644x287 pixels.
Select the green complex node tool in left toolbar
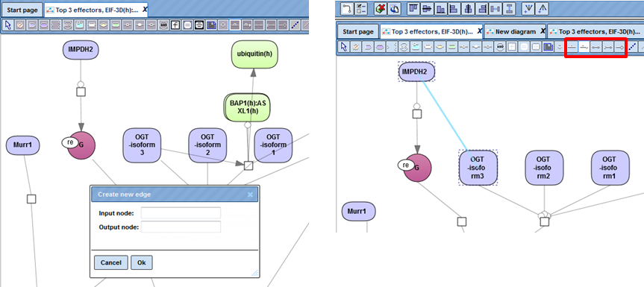[116, 25]
